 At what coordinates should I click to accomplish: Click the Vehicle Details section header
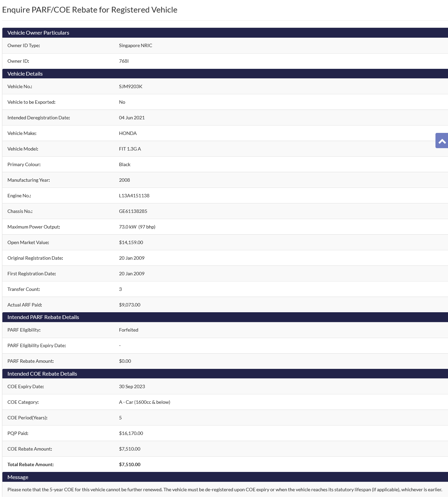pos(25,74)
